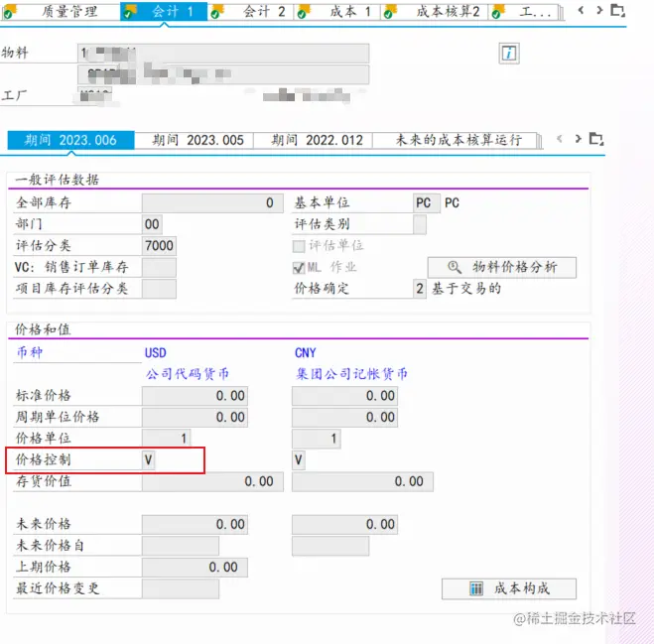Screen dimensions: 654x644
Task: Open 物料价格分析 button
Action: pos(502,267)
